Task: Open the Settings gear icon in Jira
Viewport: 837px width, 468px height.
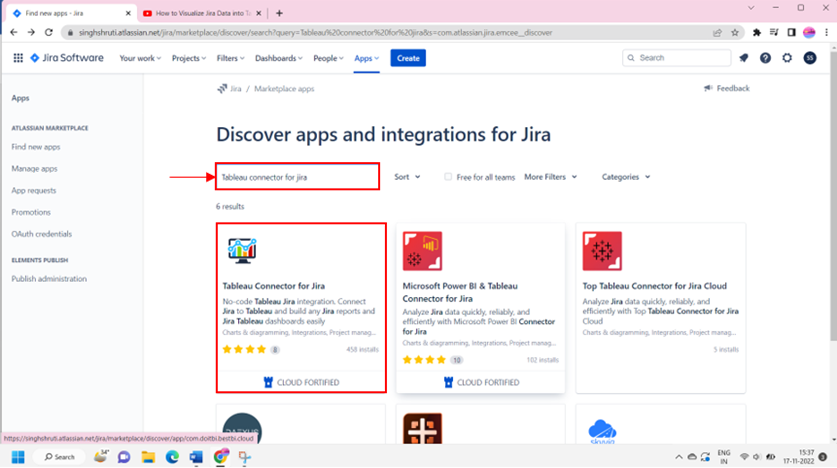Action: click(787, 58)
